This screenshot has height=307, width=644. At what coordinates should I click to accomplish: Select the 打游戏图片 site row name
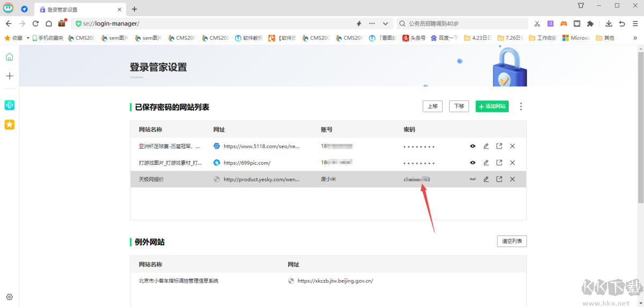click(x=171, y=163)
